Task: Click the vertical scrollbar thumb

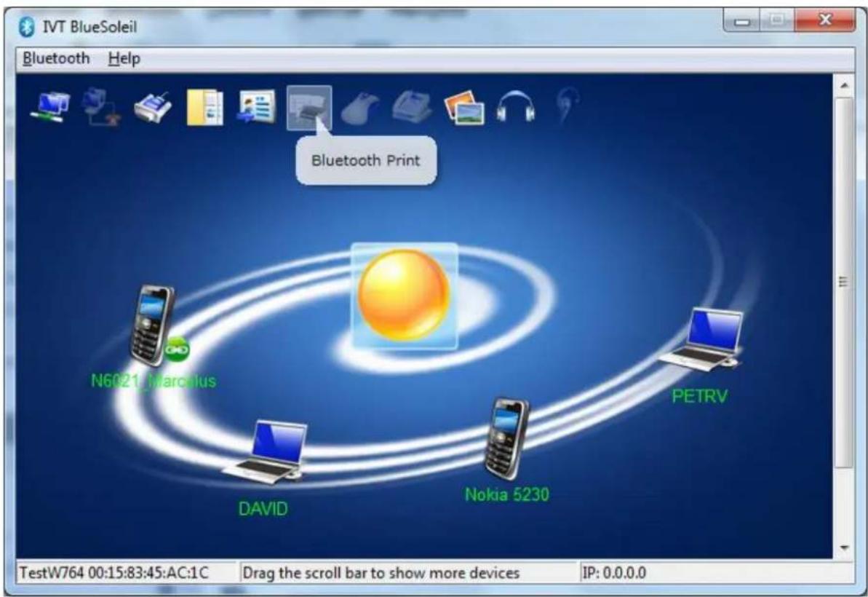Action: 843,282
